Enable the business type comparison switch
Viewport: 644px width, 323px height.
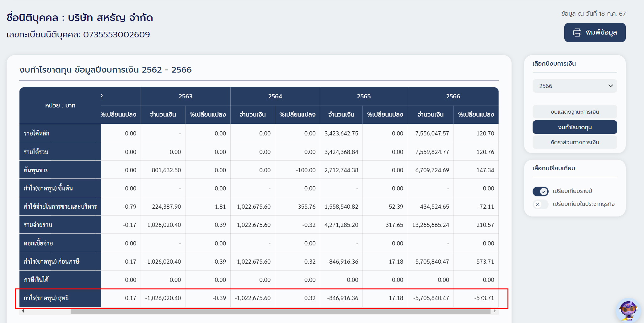540,204
